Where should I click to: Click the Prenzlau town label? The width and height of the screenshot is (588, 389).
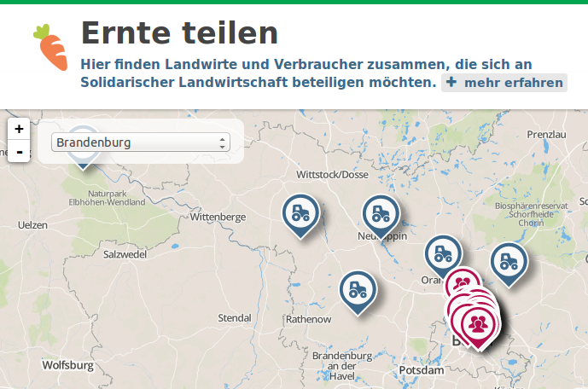click(546, 135)
